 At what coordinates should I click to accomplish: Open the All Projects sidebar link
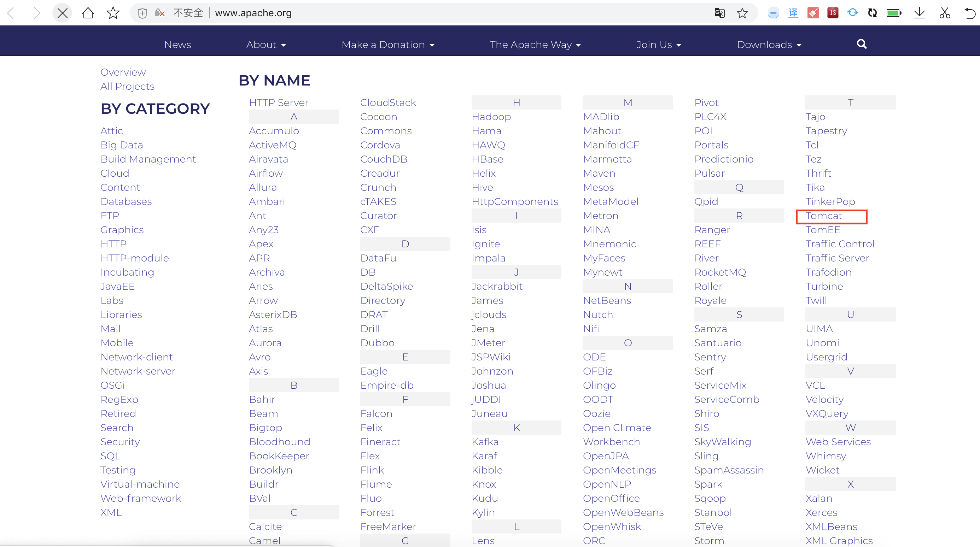[x=127, y=86]
